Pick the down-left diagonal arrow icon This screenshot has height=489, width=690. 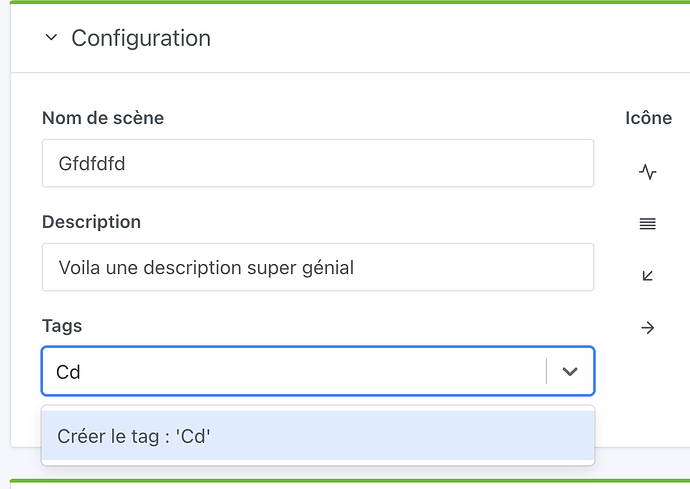[647, 275]
